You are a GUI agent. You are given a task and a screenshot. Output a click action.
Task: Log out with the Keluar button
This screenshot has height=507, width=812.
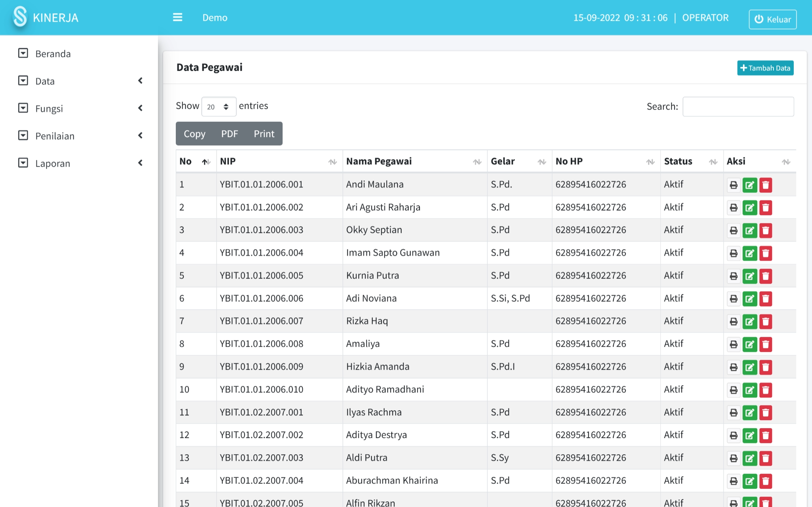(772, 19)
